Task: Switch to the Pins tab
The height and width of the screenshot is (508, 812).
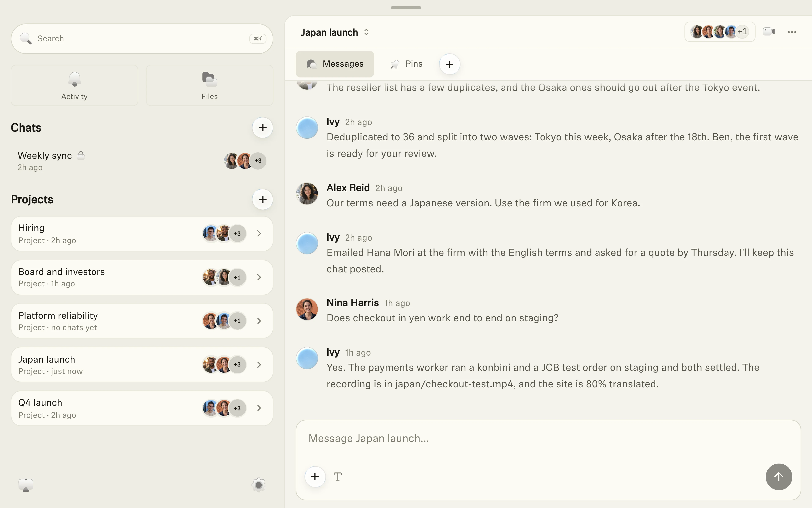Action: pos(406,64)
